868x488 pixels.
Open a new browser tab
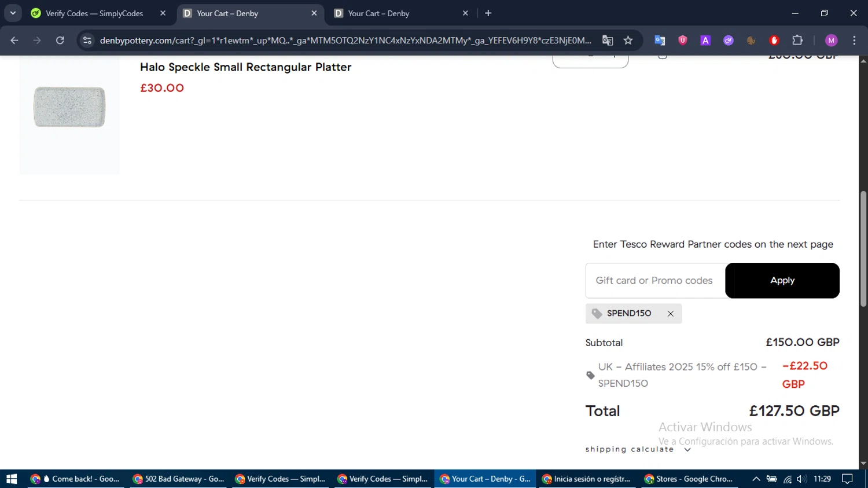(x=488, y=13)
